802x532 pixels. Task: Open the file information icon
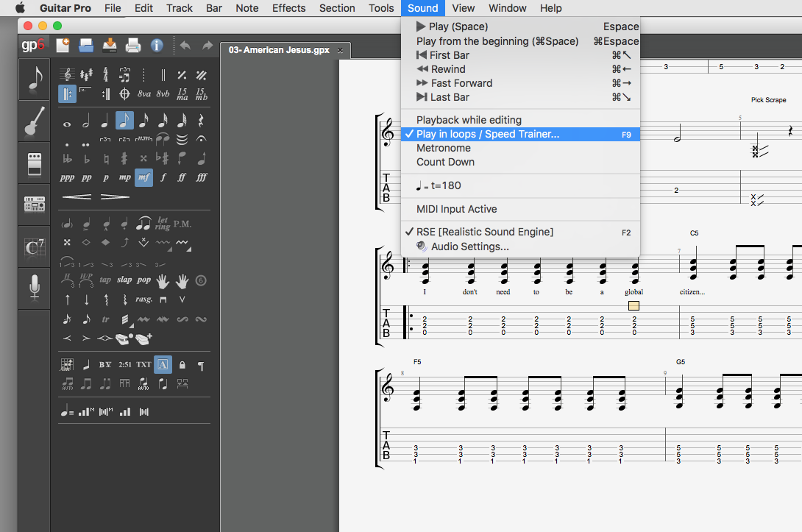157,46
